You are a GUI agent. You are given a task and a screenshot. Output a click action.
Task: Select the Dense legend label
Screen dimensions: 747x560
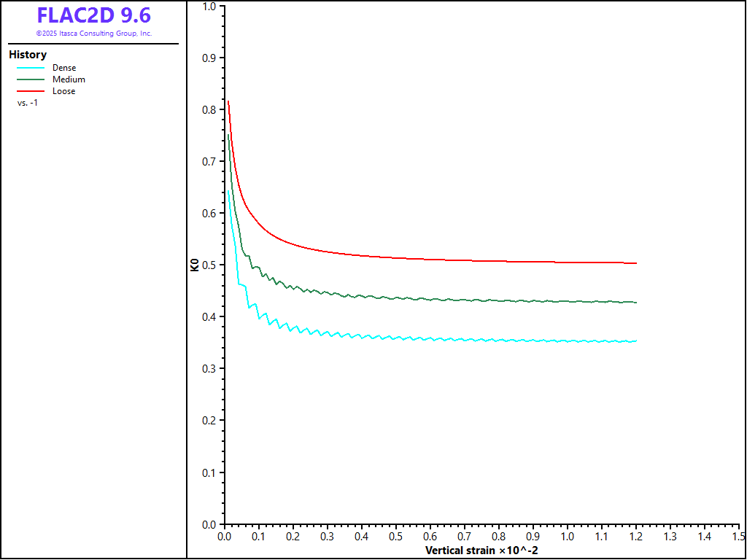pyautogui.click(x=63, y=68)
